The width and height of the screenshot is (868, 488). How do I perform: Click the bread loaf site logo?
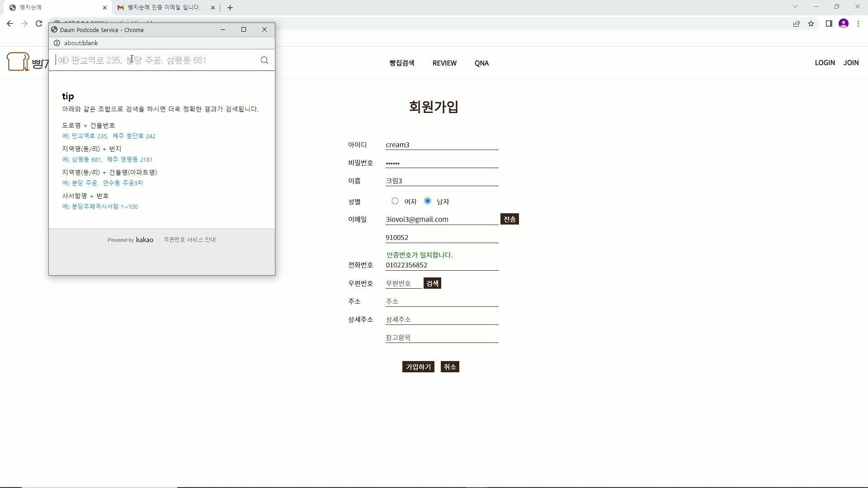pos(18,61)
